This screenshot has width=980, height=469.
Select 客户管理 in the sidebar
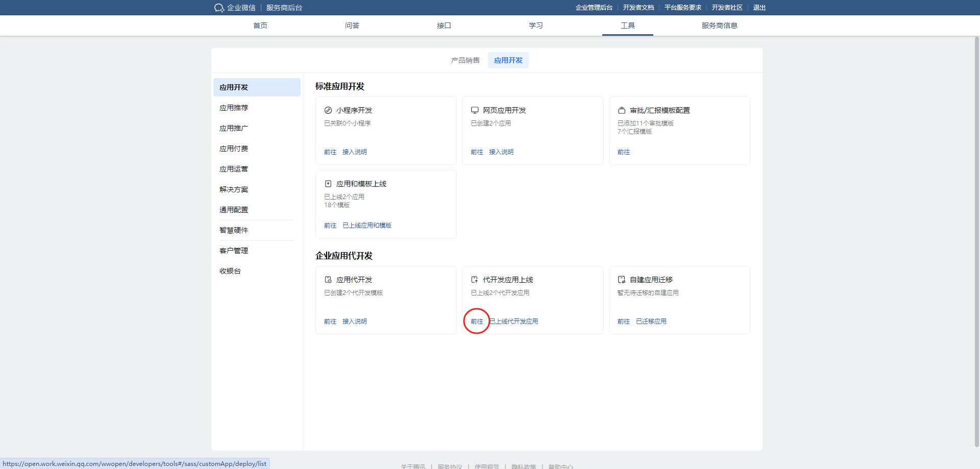coord(234,251)
